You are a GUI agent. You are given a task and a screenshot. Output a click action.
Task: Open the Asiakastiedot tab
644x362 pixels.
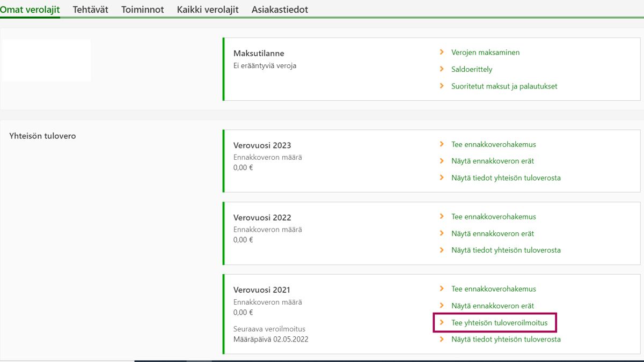click(x=280, y=10)
